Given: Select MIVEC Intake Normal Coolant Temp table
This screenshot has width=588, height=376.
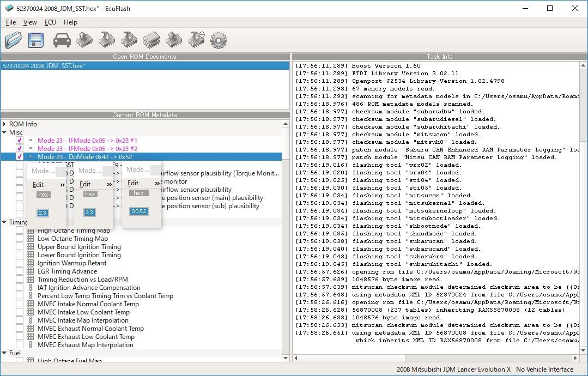Looking at the screenshot, I should tap(88, 304).
